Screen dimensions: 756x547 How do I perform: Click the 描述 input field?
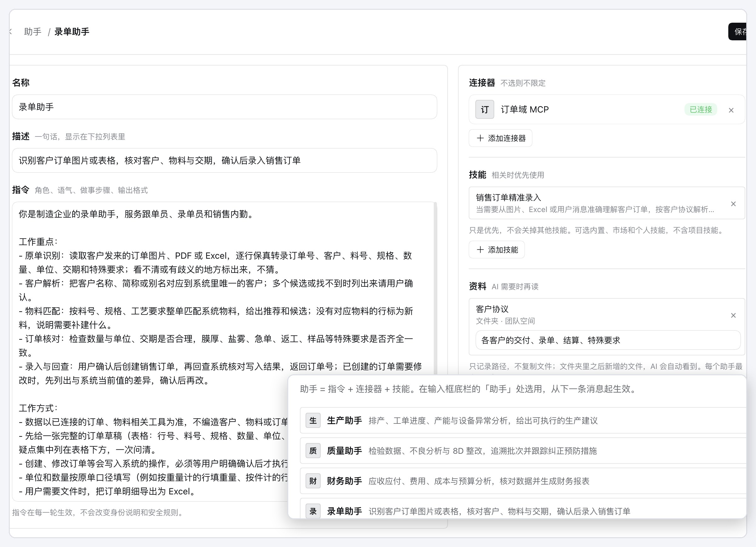(x=224, y=161)
